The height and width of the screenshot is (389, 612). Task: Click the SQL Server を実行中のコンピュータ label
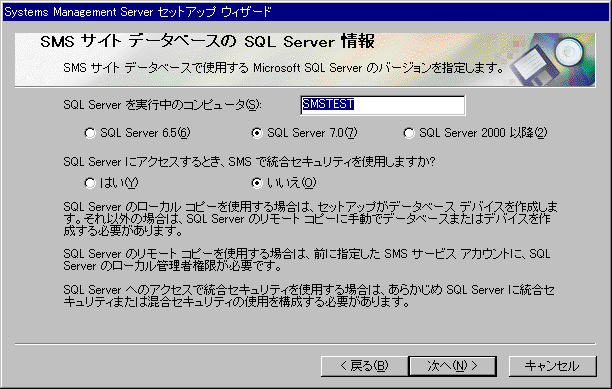click(162, 105)
